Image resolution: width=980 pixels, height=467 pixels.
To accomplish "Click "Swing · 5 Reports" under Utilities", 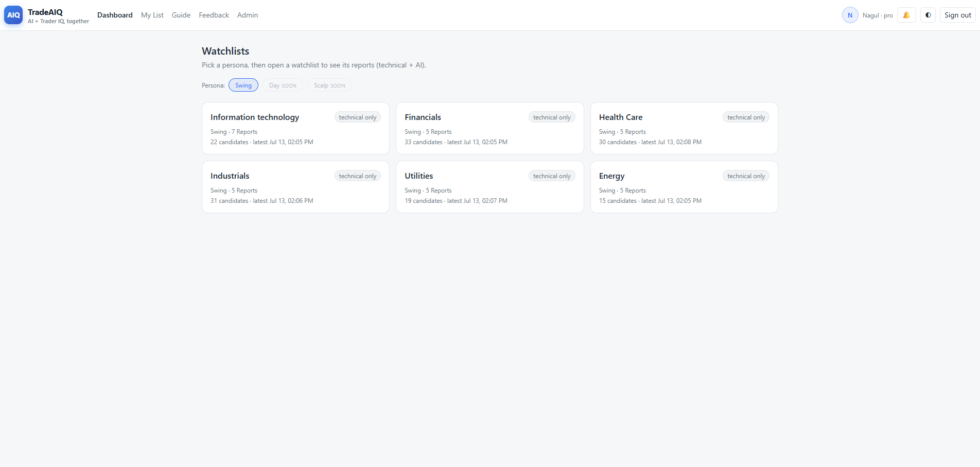I will 428,191.
